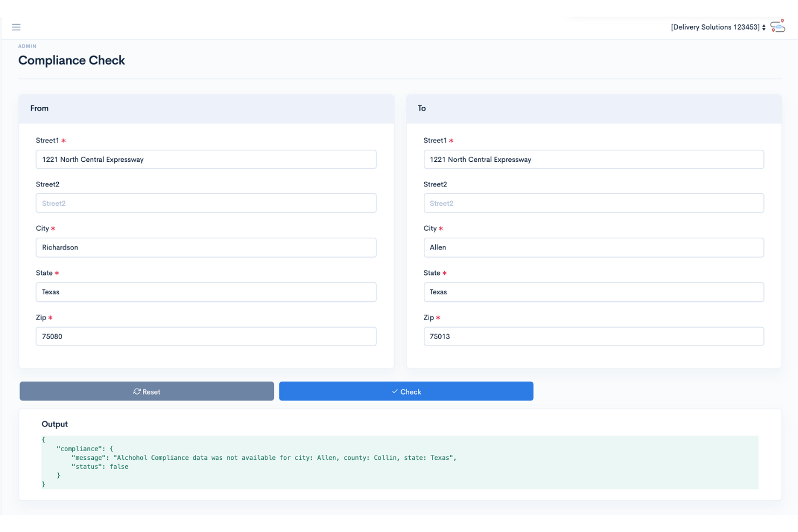Click the red asterisk beside To Zip

(438, 317)
